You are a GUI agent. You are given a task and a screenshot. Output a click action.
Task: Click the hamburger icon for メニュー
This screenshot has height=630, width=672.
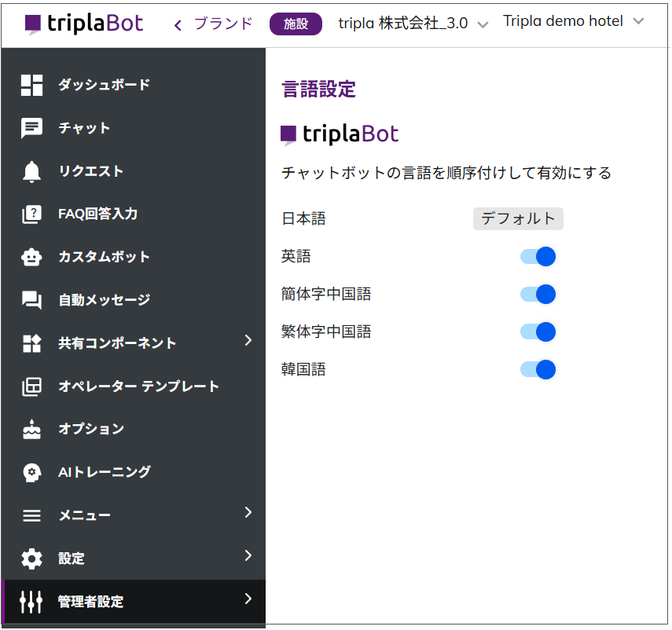click(x=31, y=515)
